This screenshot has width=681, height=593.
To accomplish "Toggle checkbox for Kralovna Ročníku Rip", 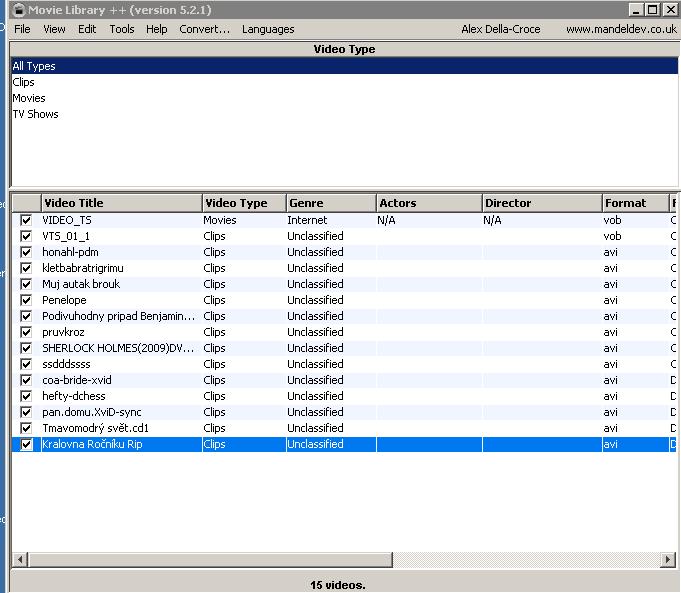I will coord(26,444).
